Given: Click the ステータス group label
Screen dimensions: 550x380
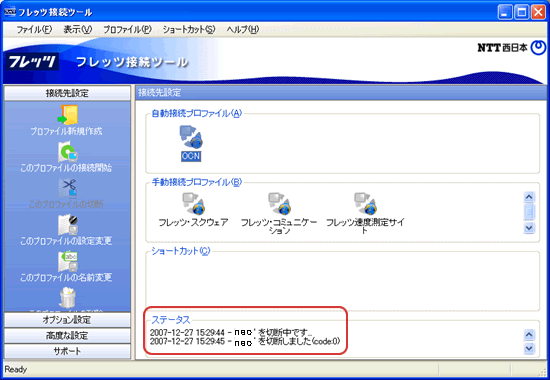Looking at the screenshot, I should pyautogui.click(x=171, y=320).
